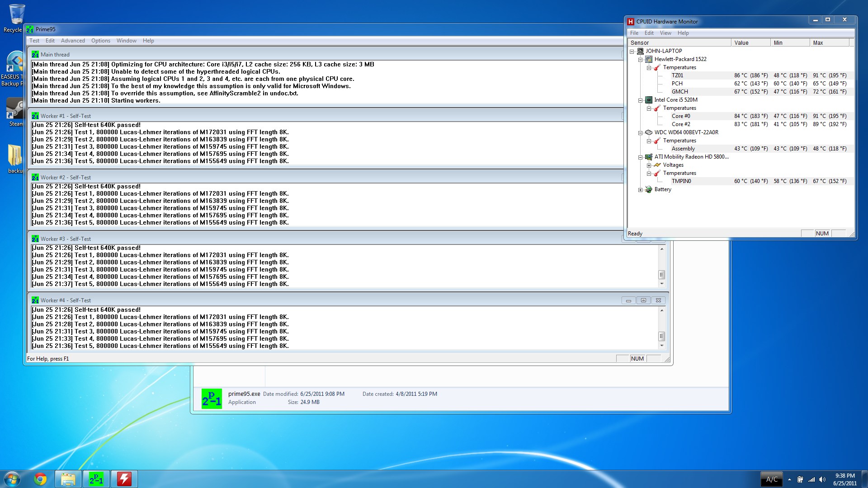Switch to Hardware Monitor taskbar icon

point(124,479)
